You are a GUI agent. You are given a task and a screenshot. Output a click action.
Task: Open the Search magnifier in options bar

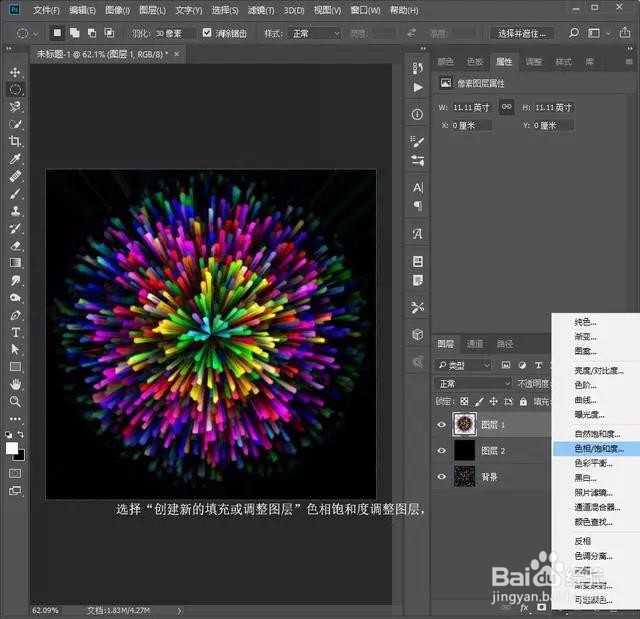coord(573,33)
